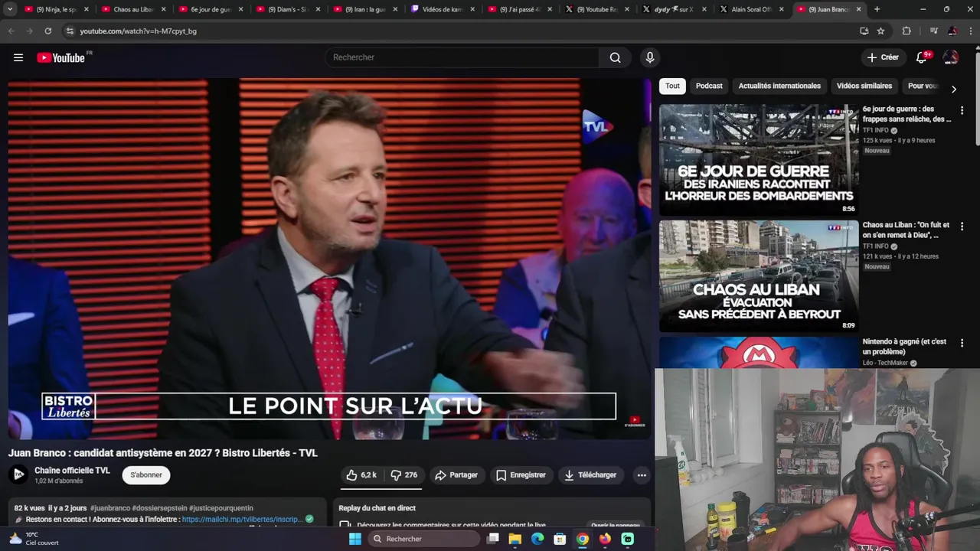Click the S'abonner subscribe button
This screenshot has height=551, width=980.
click(x=146, y=475)
